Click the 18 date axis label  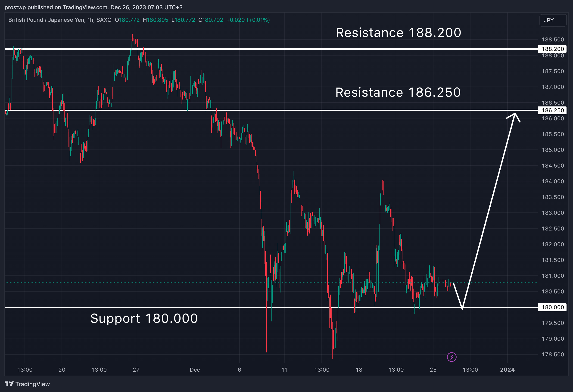click(x=359, y=370)
